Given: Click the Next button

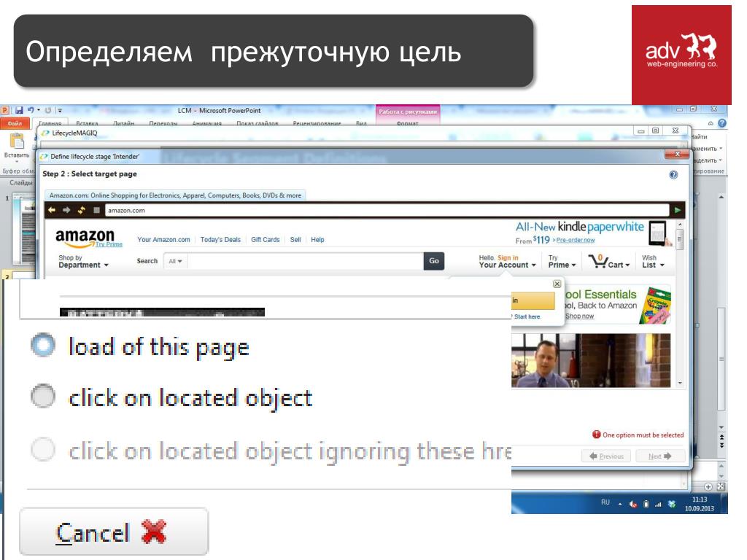Looking at the screenshot, I should point(659,456).
